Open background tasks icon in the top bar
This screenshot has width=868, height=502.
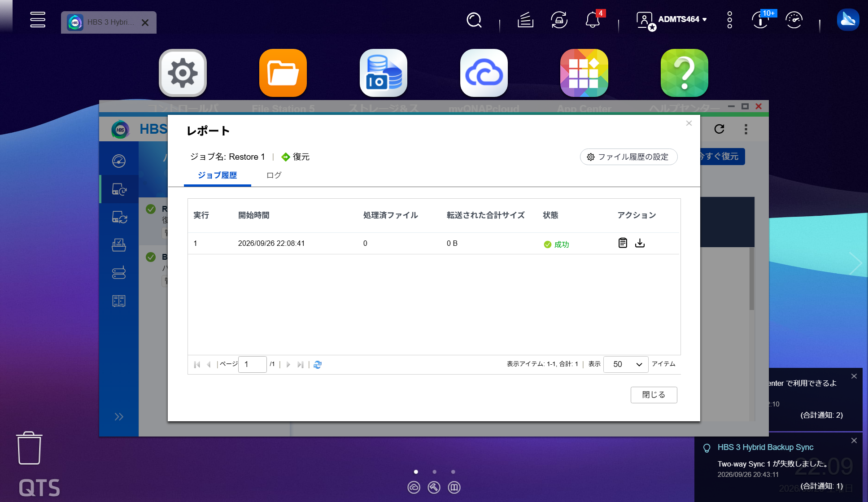(x=525, y=20)
